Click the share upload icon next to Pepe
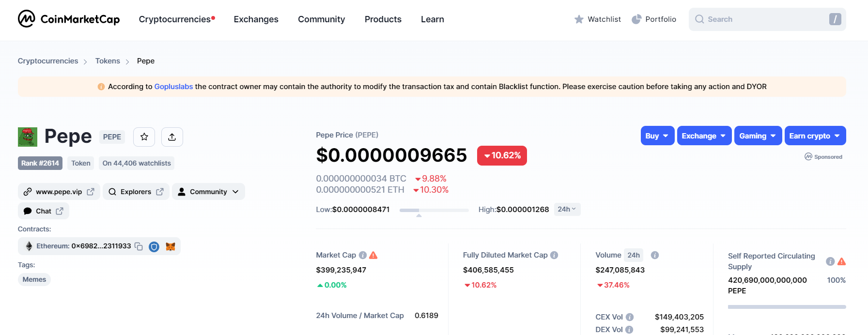 (172, 137)
